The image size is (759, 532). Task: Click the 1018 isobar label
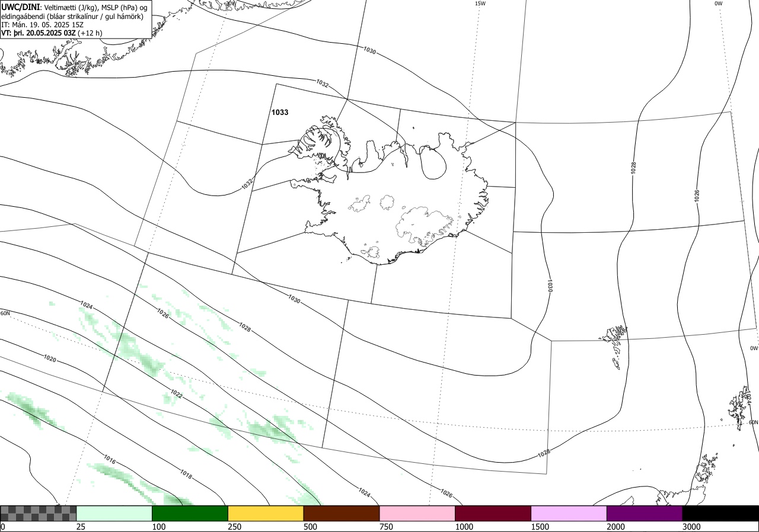click(186, 475)
